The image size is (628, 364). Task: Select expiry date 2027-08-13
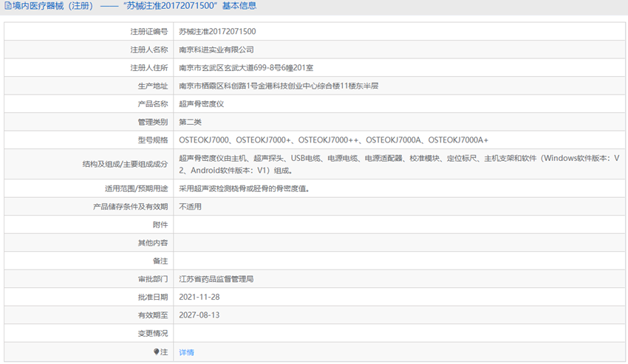(199, 315)
